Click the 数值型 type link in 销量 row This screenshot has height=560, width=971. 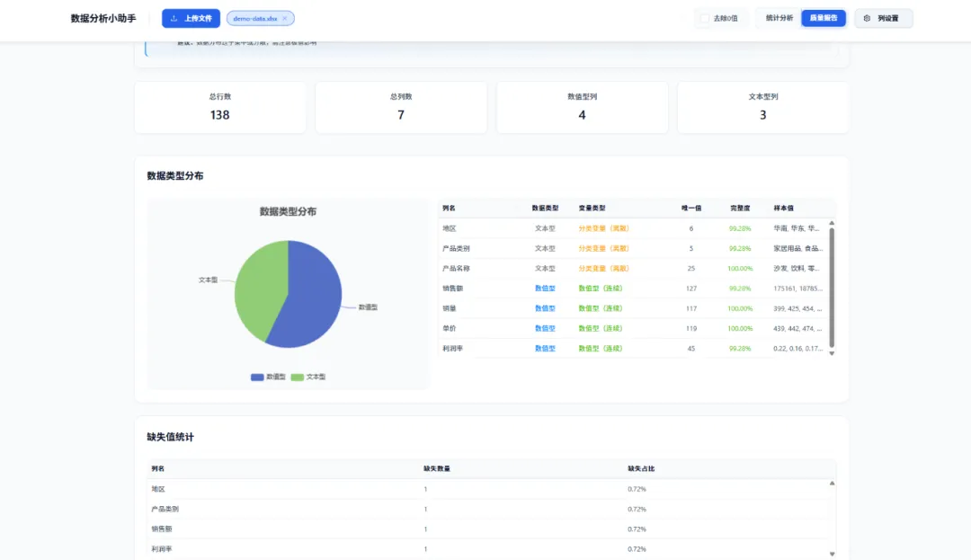tap(545, 308)
